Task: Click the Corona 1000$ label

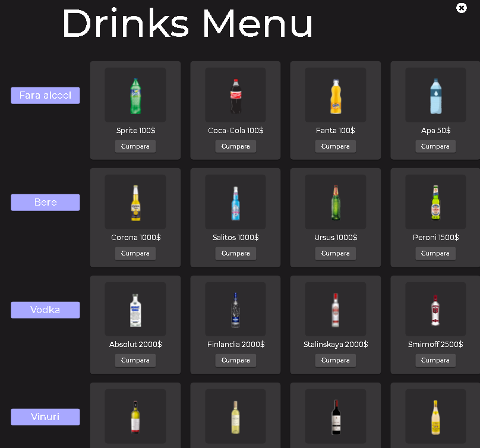Action: point(135,237)
